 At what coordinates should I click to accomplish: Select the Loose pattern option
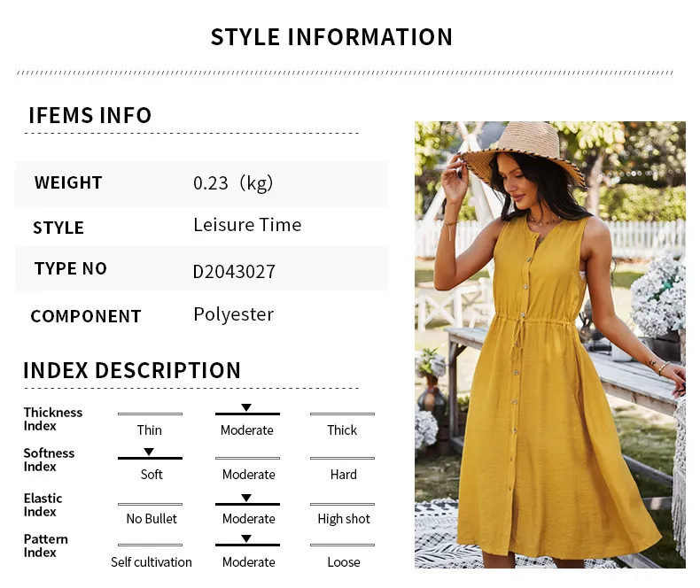tap(343, 562)
